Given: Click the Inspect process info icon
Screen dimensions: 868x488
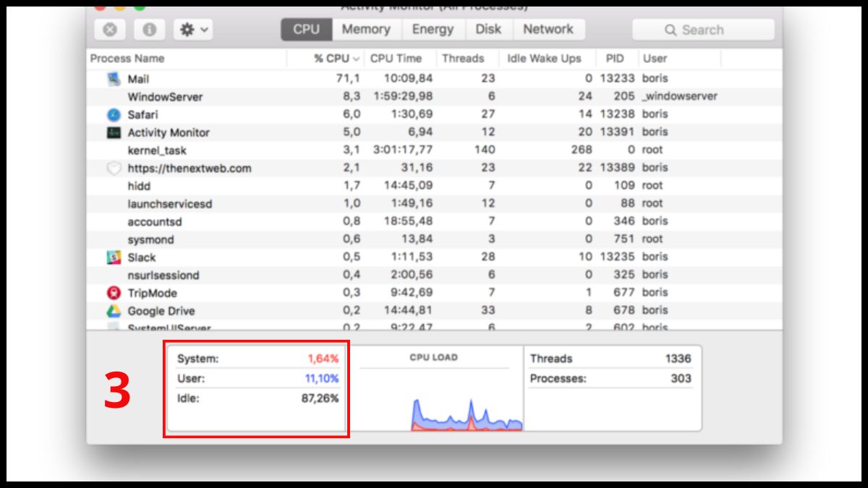Looking at the screenshot, I should coord(150,30).
